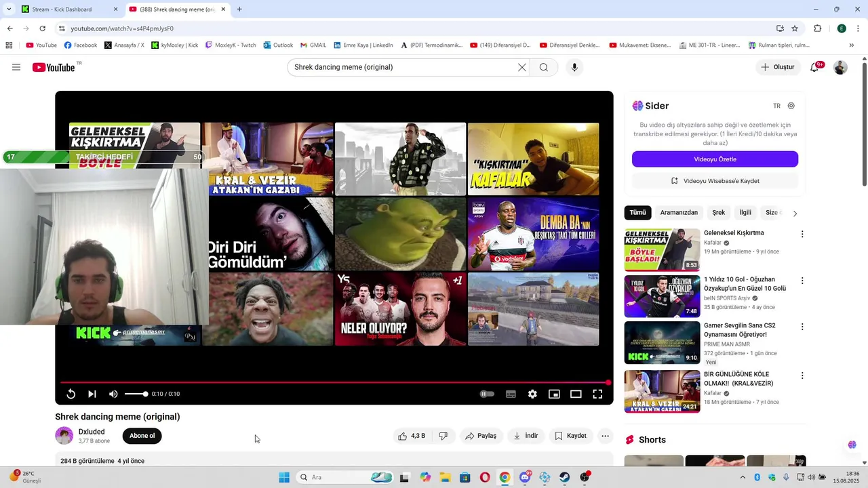
Task: Toggle theater mode
Action: coord(576,394)
